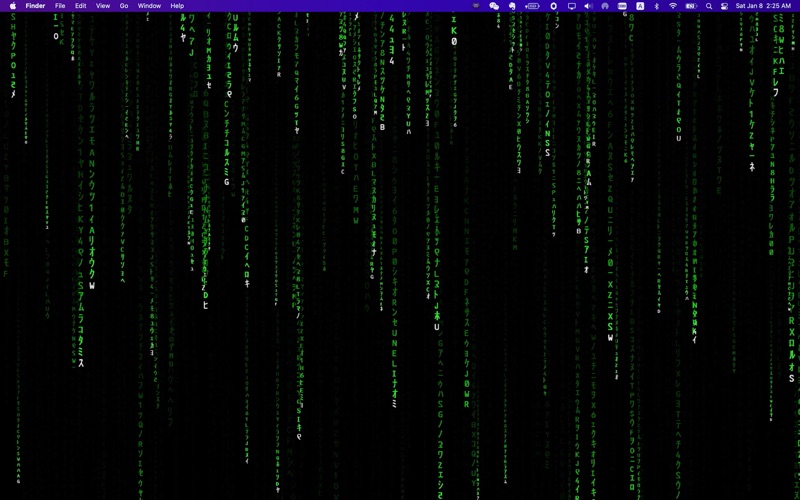This screenshot has width=800, height=500.
Task: Open the Wi-Fi status menu
Action: [673, 6]
